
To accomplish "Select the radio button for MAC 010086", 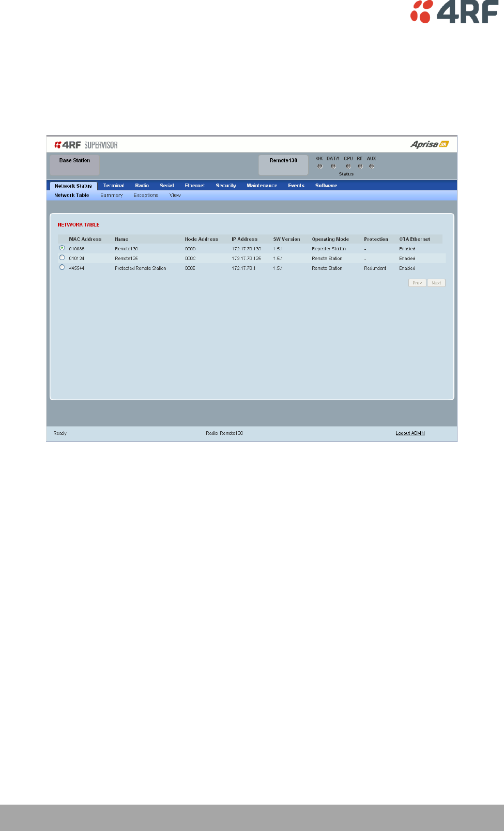I will [62, 248].
